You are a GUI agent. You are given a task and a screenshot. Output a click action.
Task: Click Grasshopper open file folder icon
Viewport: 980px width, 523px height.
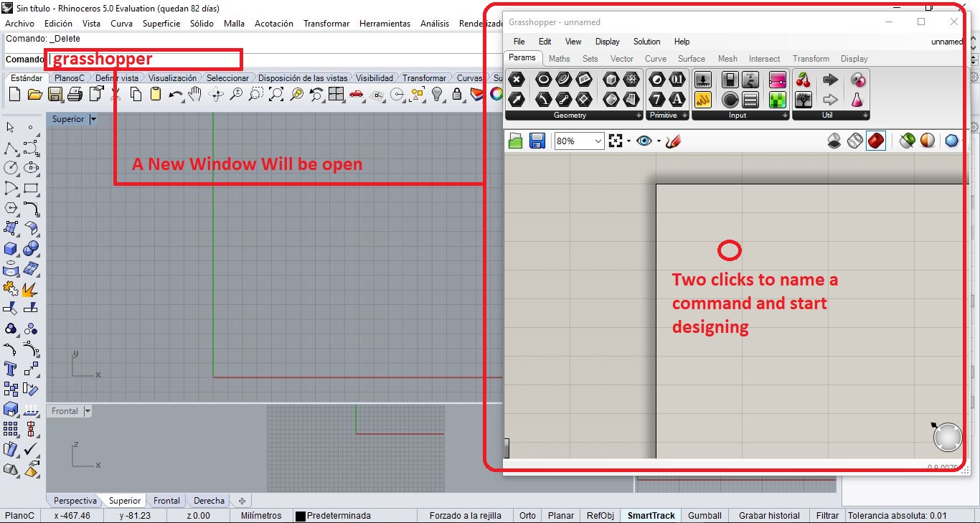click(515, 141)
